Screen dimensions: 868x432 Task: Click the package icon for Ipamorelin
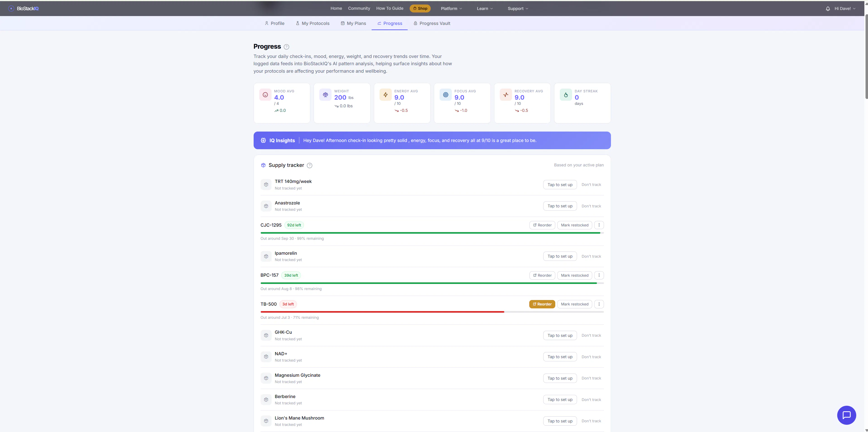click(x=266, y=257)
